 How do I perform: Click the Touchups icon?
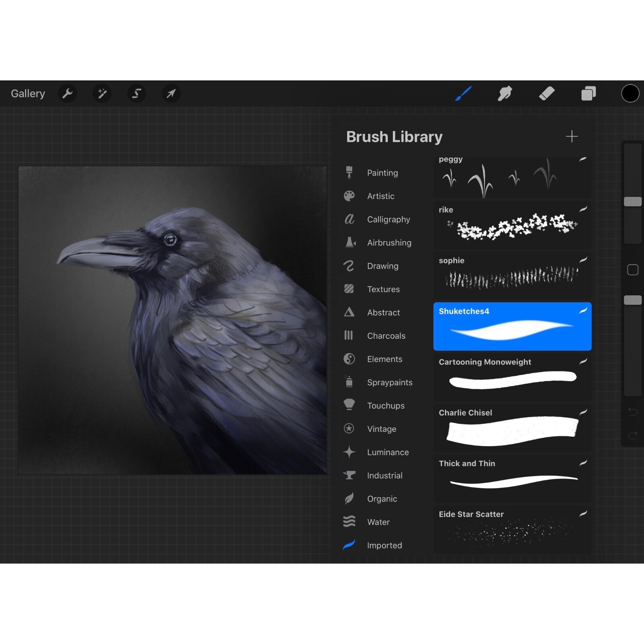[x=349, y=404]
